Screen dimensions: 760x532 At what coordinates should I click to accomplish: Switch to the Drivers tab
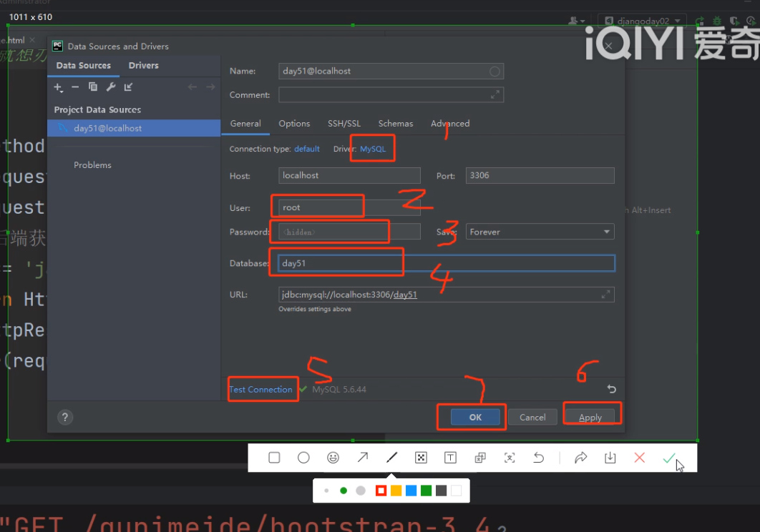point(143,65)
